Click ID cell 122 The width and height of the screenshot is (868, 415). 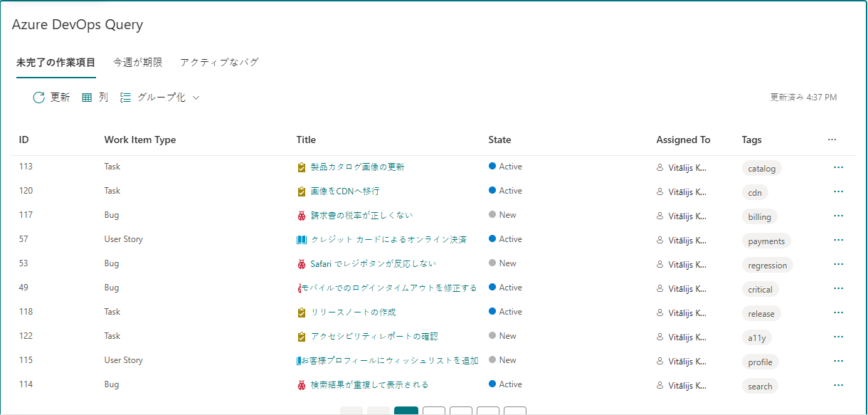(26, 336)
